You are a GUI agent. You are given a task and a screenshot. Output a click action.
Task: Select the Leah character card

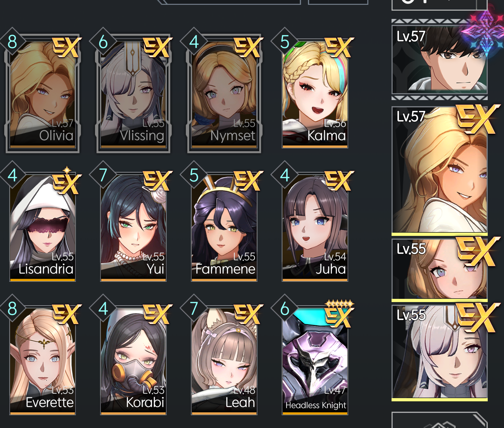coord(224,360)
